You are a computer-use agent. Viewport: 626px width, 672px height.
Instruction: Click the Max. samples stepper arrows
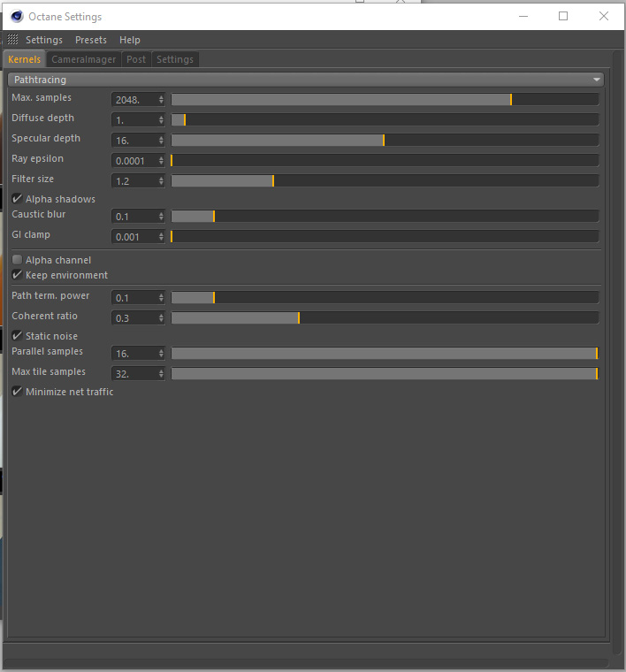click(161, 100)
